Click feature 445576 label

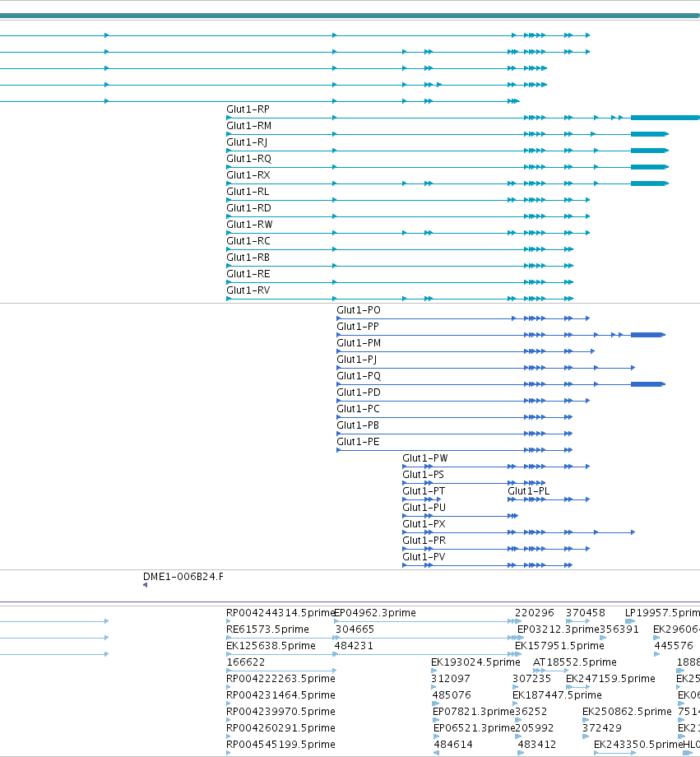pyautogui.click(x=674, y=645)
